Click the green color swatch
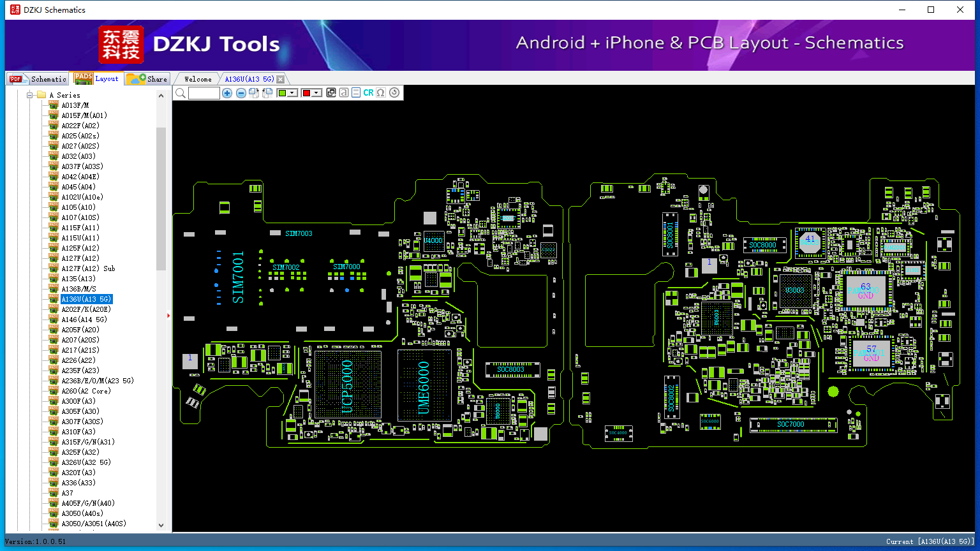 pos(282,93)
